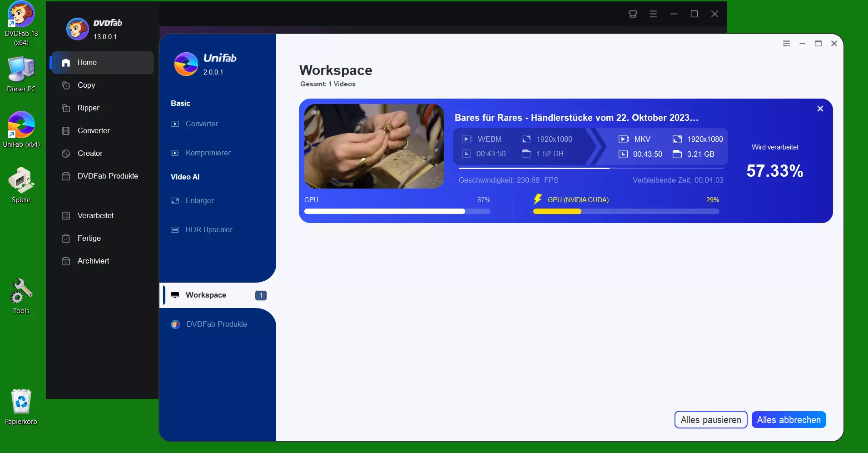Click Verbleibende Zeit 00:04:03 text
Screen dimensions: 868x453
tap(678, 180)
